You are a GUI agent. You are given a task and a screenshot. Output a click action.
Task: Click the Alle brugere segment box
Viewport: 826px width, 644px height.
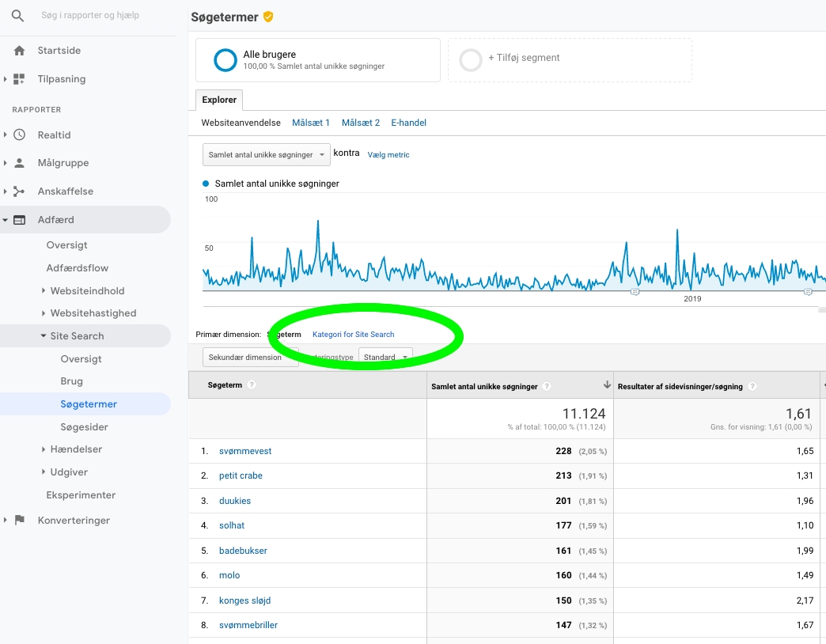317,60
